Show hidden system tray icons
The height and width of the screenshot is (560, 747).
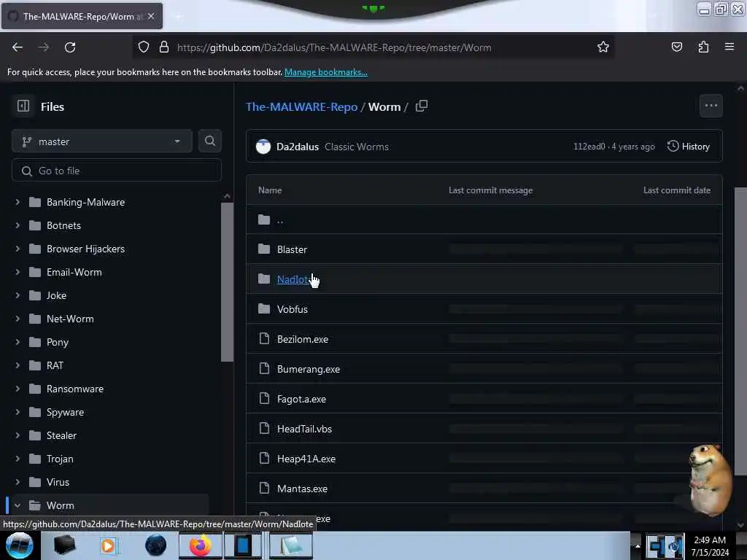(x=638, y=545)
